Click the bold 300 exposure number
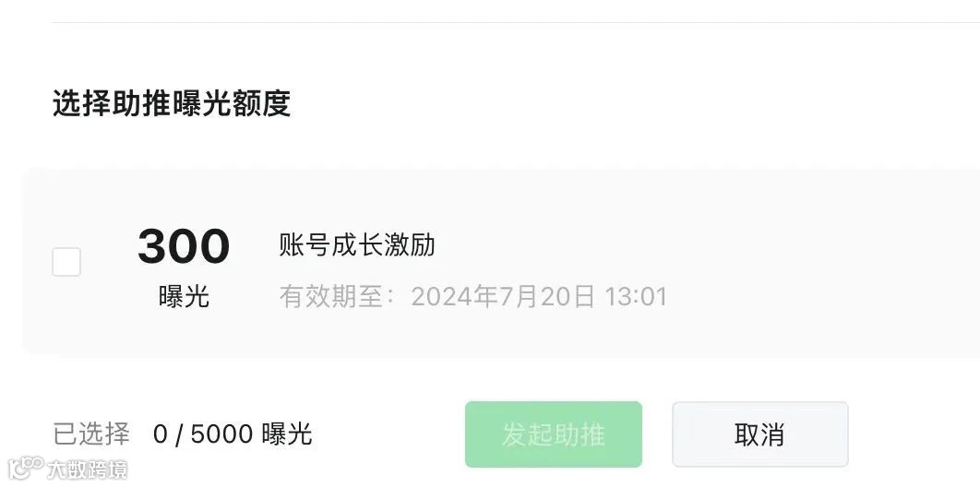 (x=184, y=246)
